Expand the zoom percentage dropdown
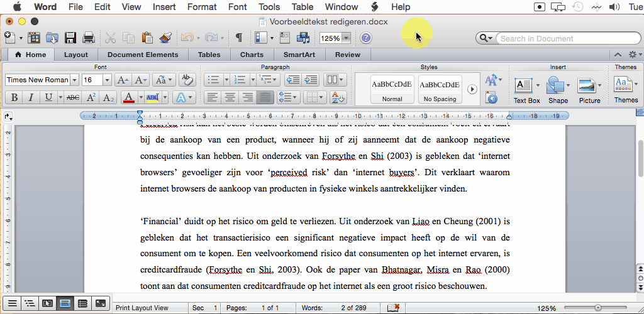Screen dimensions: 644x314 pos(346,38)
